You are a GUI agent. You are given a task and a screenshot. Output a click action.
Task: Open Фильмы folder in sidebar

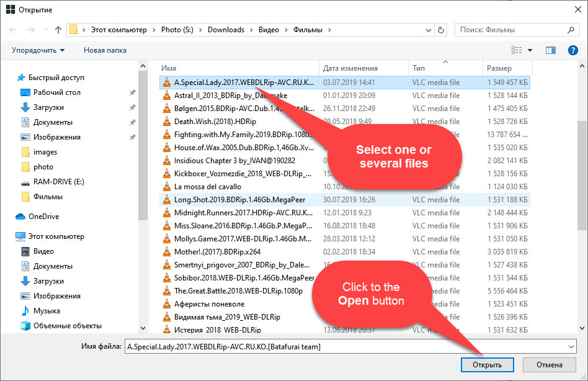48,197
